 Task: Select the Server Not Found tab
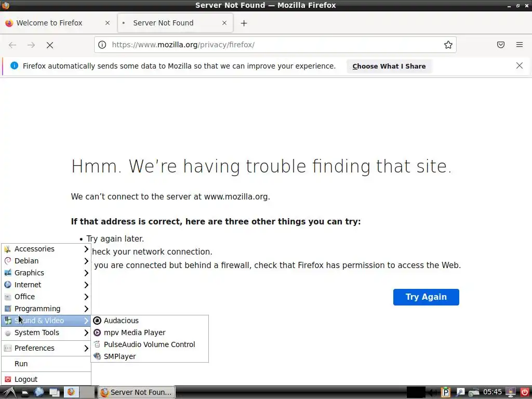[176, 23]
